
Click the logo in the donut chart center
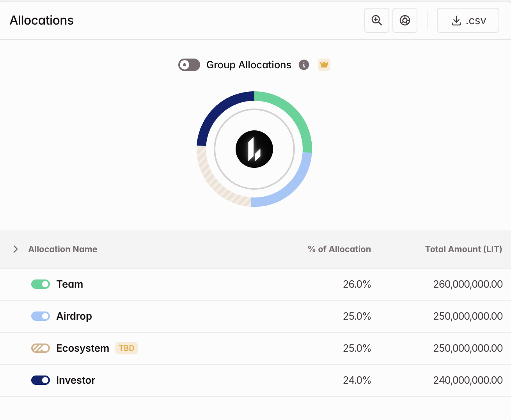pos(254,149)
